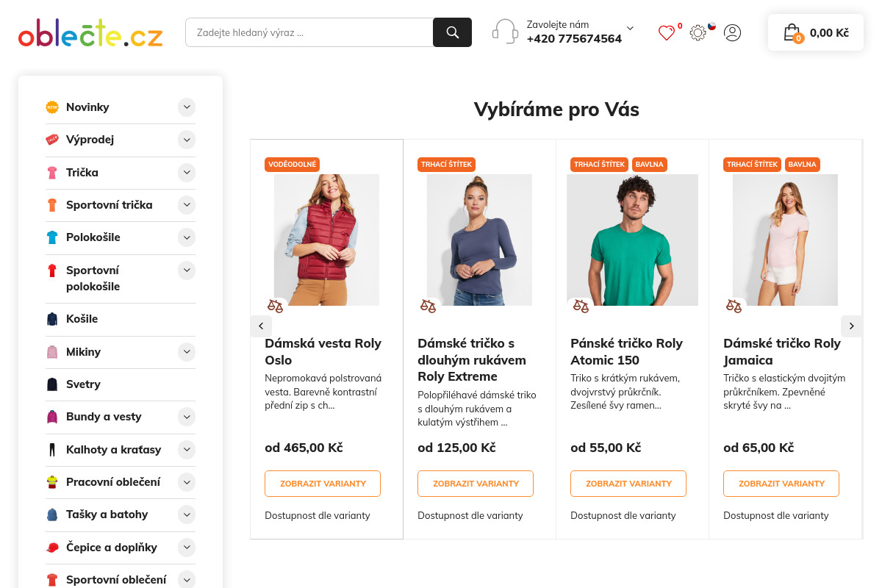Click ZOBRAZIT VARIANTY for Roly Atomic 150
882x588 pixels.
coord(628,483)
